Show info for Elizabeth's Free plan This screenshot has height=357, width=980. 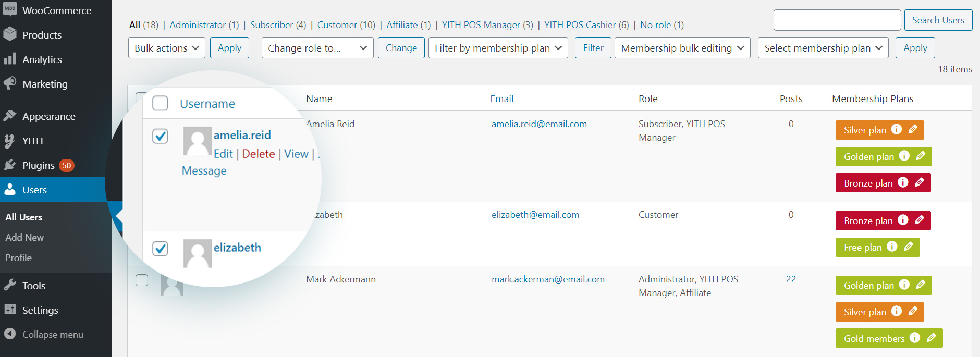tap(892, 247)
